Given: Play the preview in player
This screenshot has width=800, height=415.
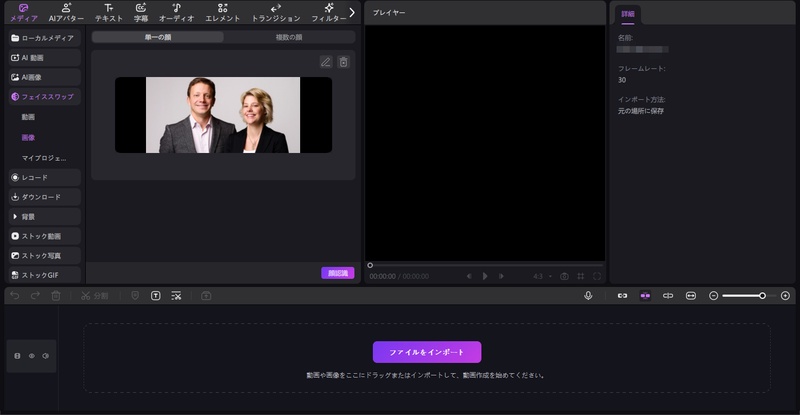Looking at the screenshot, I should click(x=485, y=276).
